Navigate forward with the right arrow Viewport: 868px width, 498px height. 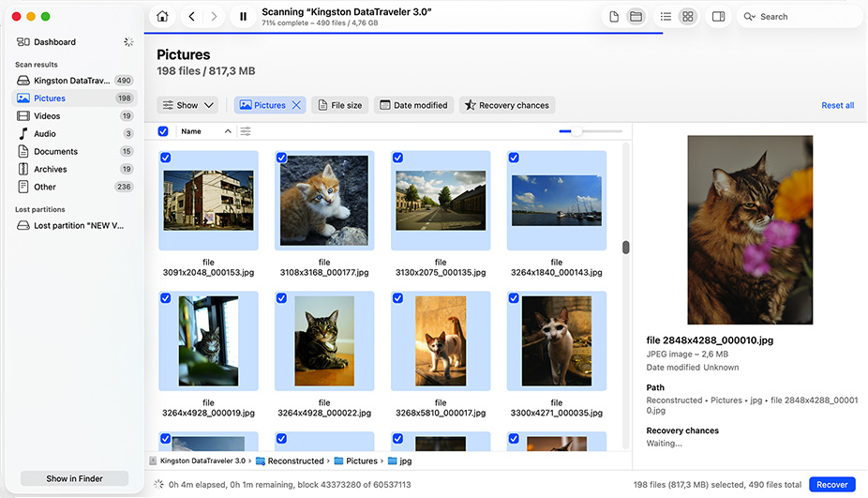(x=214, y=17)
